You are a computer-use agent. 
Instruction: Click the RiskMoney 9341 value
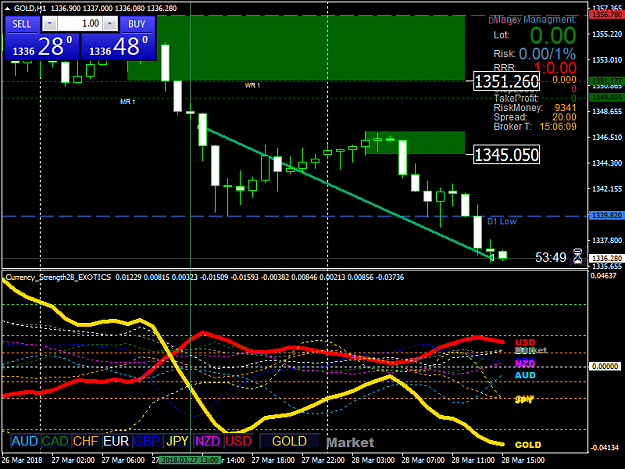(x=565, y=108)
